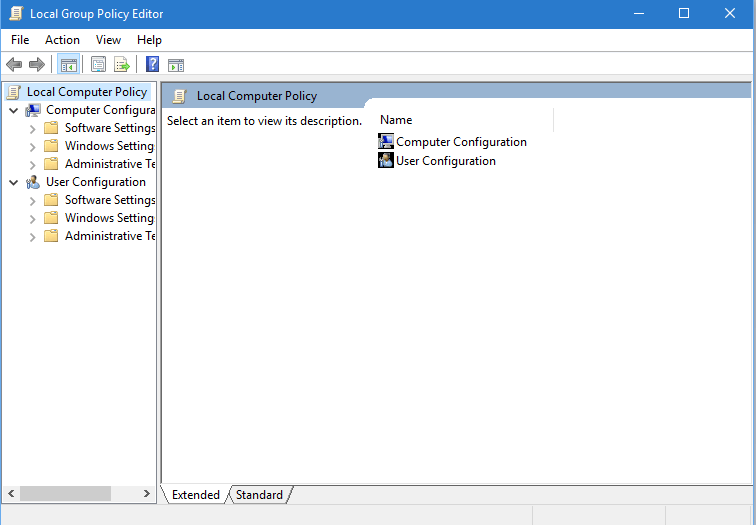Expand Software Settings under Computer Configuration
Viewport: 756px width, 525px height.
[x=32, y=129]
